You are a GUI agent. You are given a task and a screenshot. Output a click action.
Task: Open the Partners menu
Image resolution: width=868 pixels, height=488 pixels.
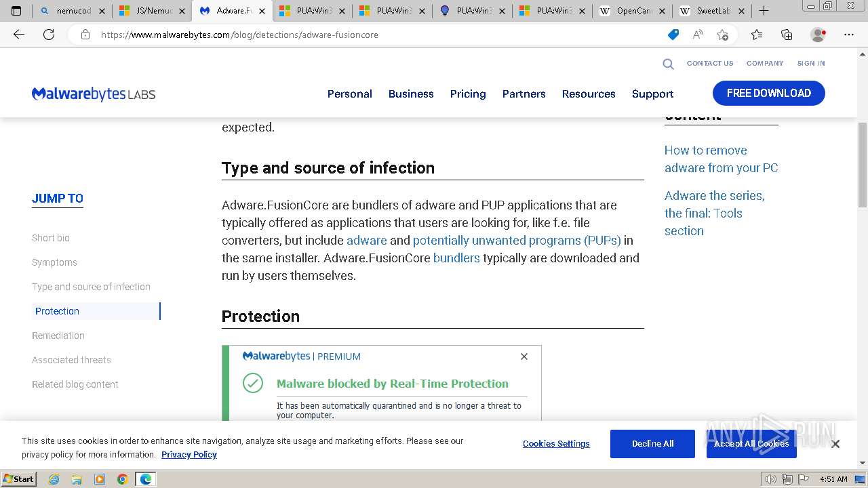click(524, 94)
